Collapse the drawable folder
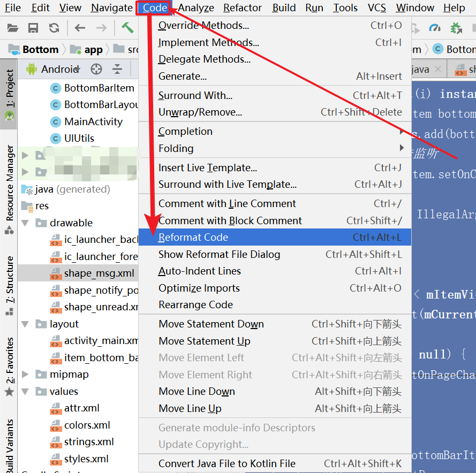The height and width of the screenshot is (473, 476). click(25, 223)
